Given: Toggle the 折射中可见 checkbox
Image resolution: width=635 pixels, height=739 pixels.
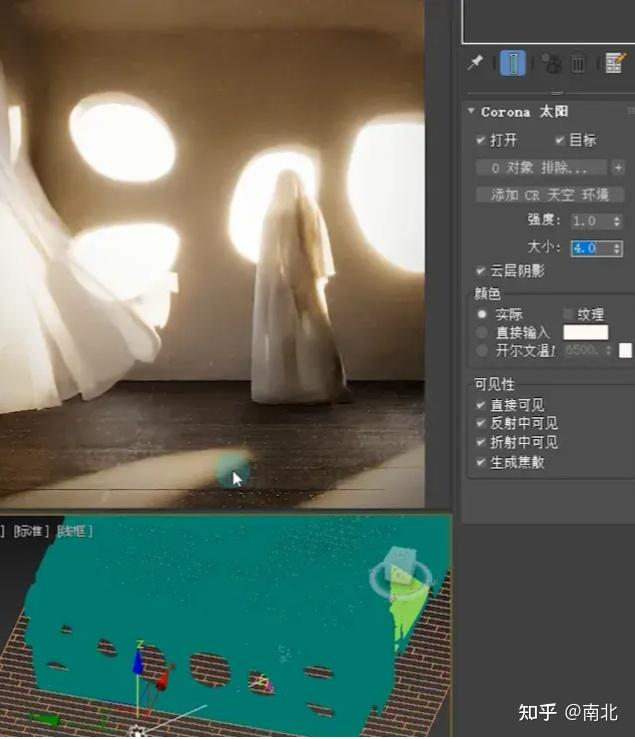Looking at the screenshot, I should pos(480,442).
